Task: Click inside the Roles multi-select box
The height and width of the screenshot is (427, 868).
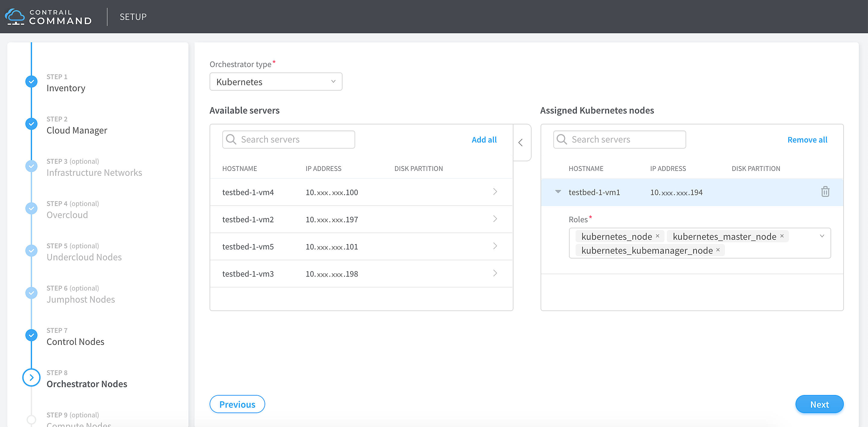Action: tap(700, 243)
